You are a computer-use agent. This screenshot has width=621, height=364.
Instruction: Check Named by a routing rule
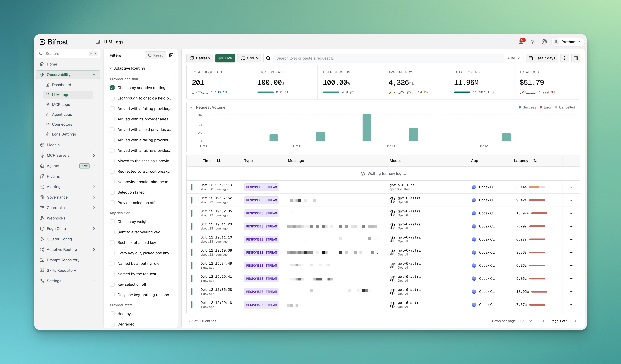(x=112, y=263)
